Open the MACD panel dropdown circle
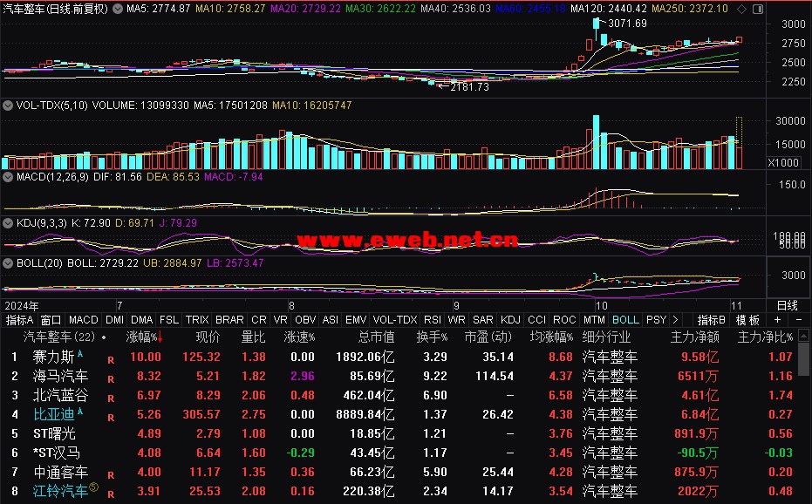Screen dimensions: 812x504 point(8,177)
